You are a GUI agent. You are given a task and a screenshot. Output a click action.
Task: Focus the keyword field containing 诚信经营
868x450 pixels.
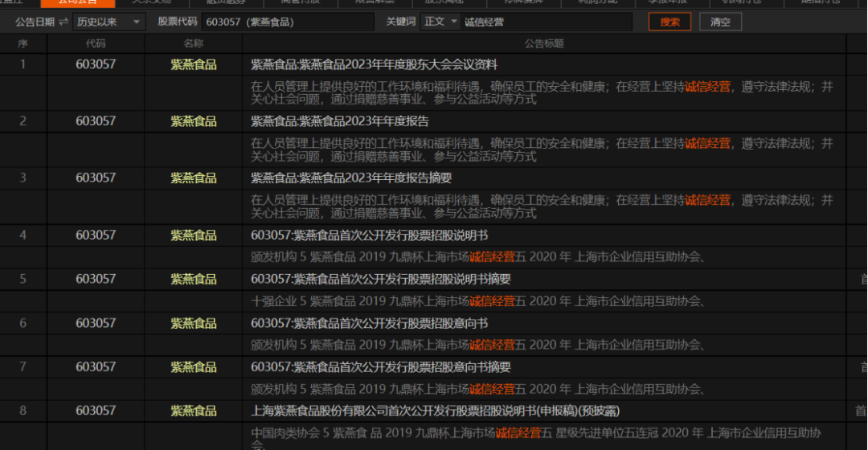547,22
